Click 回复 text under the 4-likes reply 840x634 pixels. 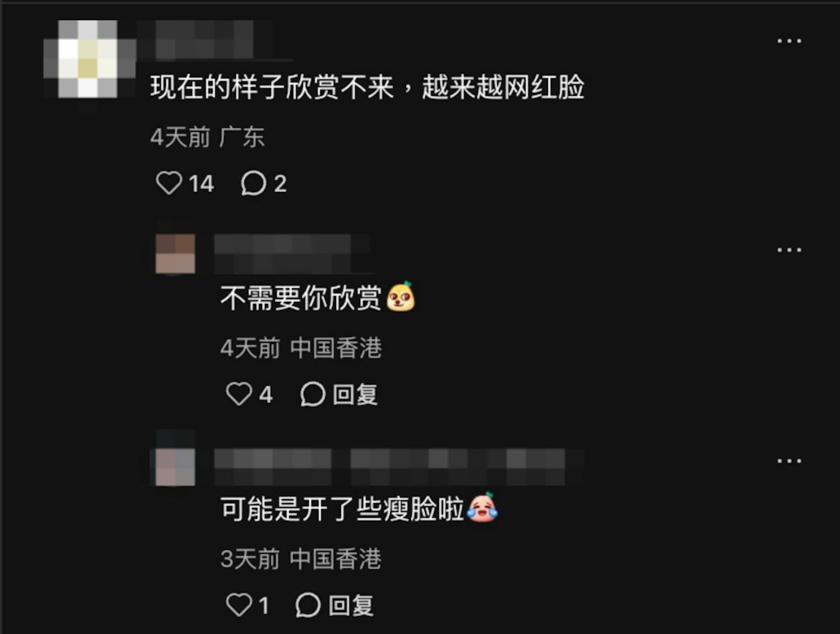tap(355, 394)
